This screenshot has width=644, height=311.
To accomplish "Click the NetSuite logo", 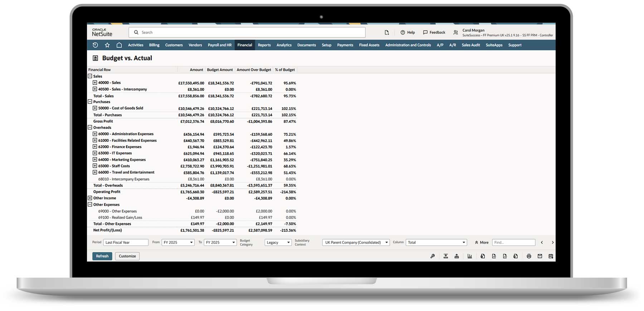I will click(x=102, y=33).
